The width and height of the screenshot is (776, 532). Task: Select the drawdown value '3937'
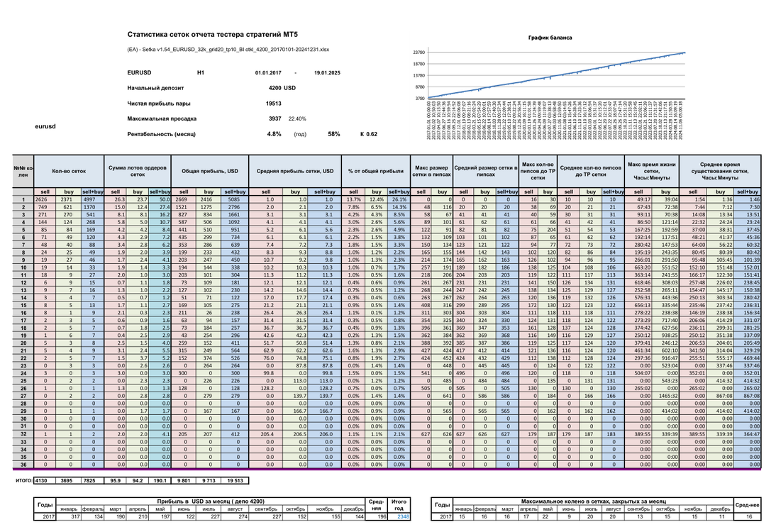tap(275, 118)
